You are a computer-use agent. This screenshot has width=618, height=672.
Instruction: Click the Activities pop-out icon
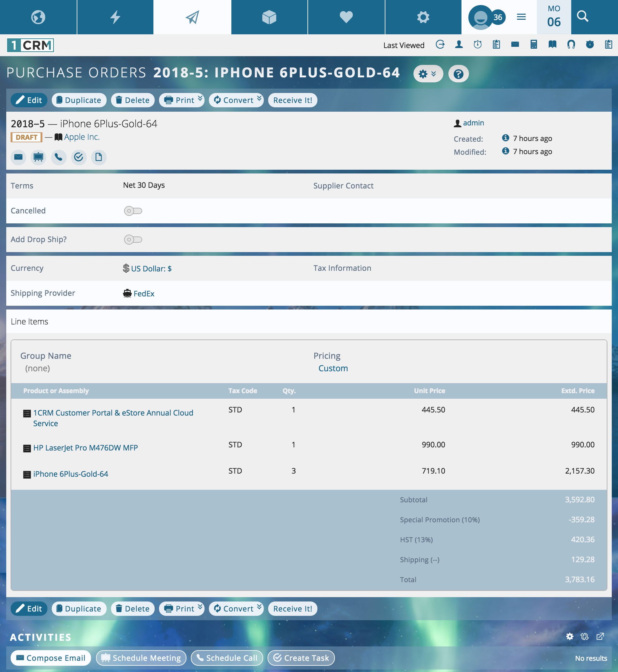tap(600, 636)
